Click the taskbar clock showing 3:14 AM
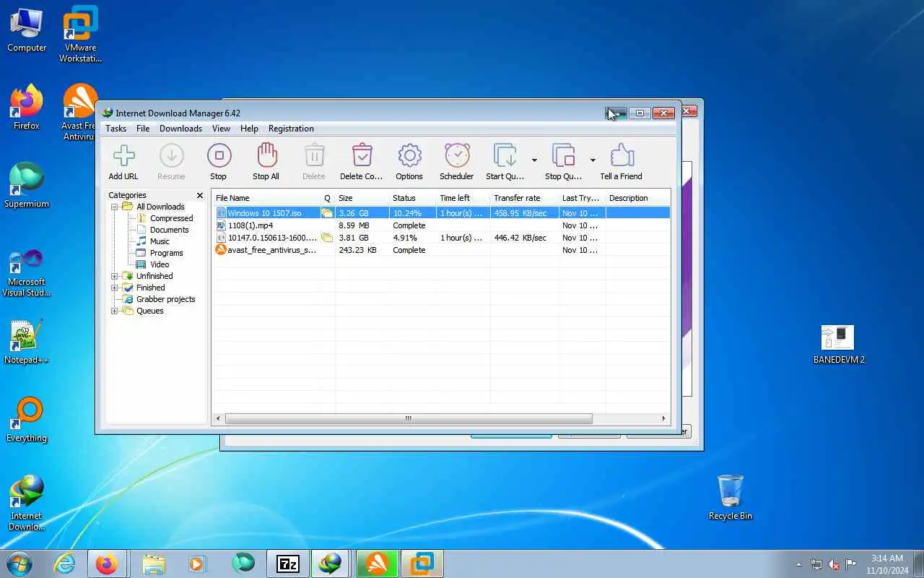Image resolution: width=924 pixels, height=578 pixels. coord(887,564)
